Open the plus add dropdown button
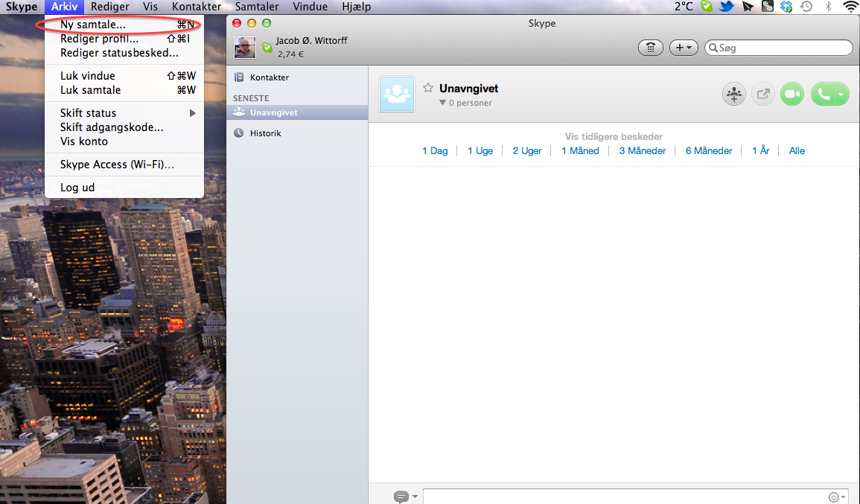Screen dimensions: 860x504 [683, 48]
